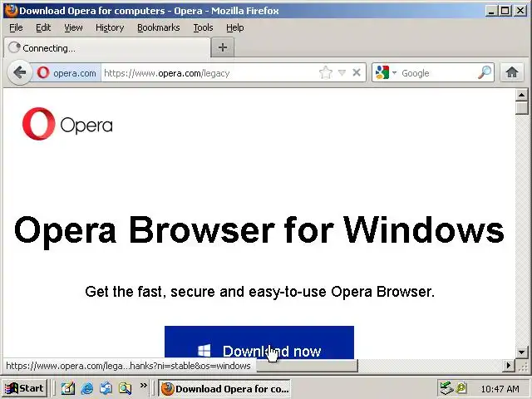Viewport: 532px width, 399px height.
Task: Open the History menu
Action: click(x=110, y=27)
